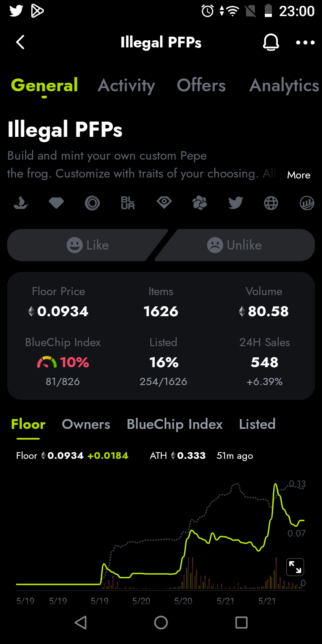Open the OpenSea sailboat marketplace icon
The image size is (322, 644).
pyautogui.click(x=20, y=203)
